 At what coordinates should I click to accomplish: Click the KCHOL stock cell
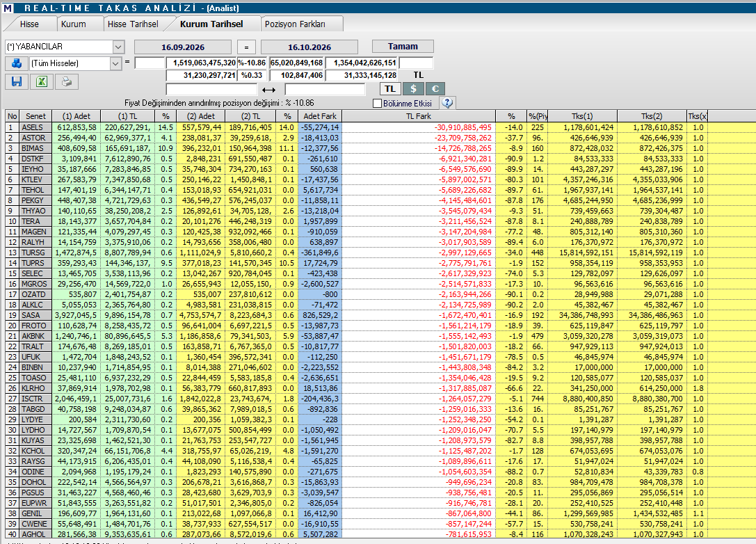coord(35,451)
